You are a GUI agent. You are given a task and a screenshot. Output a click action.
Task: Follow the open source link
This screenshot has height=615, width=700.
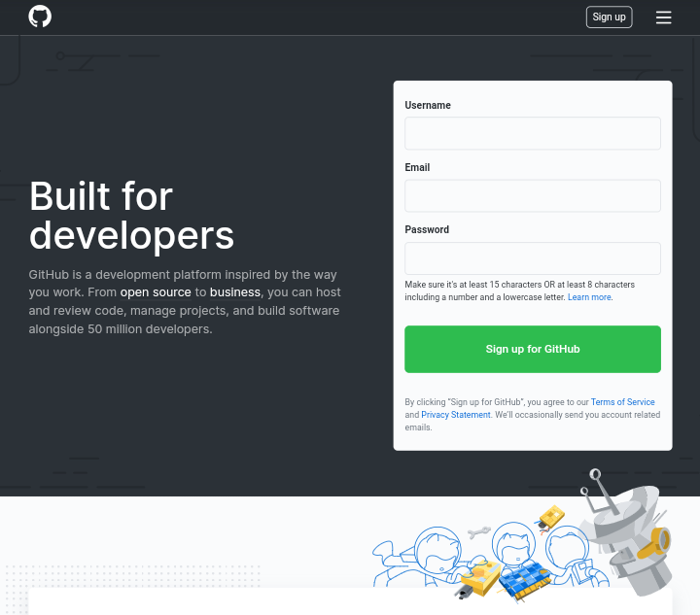(x=156, y=292)
